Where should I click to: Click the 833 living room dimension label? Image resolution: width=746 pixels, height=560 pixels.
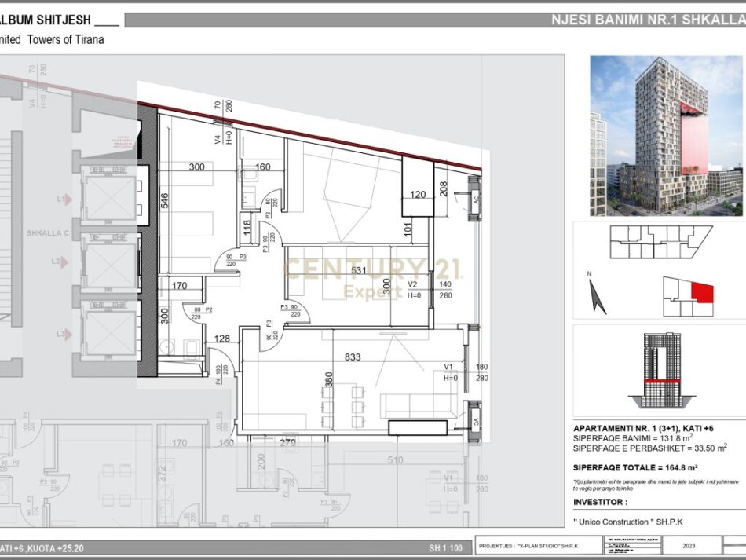pos(353,357)
